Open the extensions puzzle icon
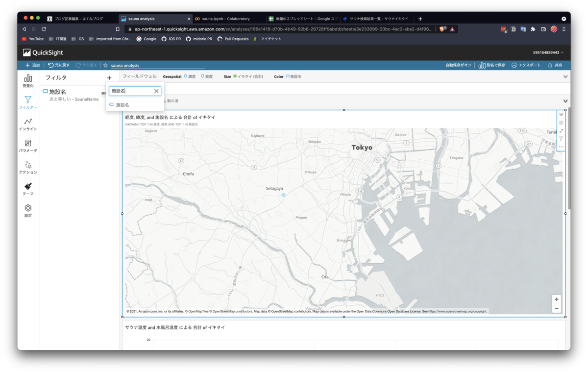The height and width of the screenshot is (373, 588). [533, 29]
